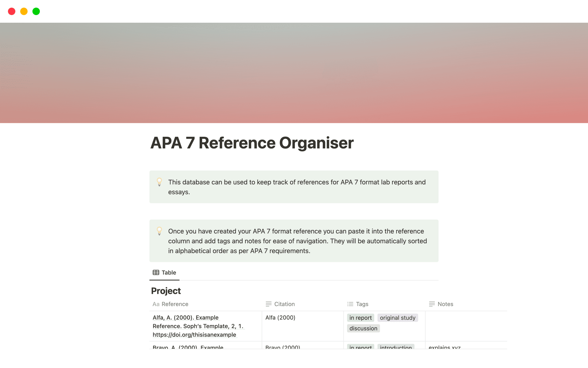Select the "original study" tag chip
The image size is (588, 368).
(398, 317)
